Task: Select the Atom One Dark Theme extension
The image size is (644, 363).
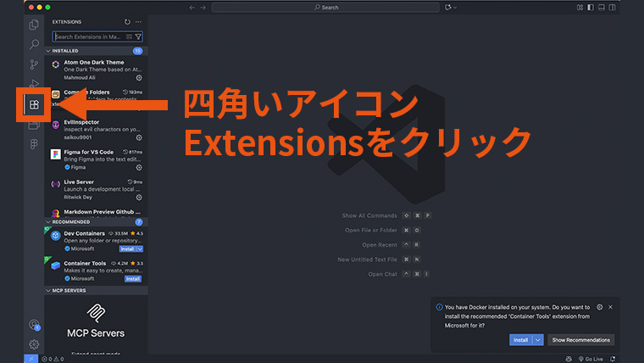Action: 96,70
